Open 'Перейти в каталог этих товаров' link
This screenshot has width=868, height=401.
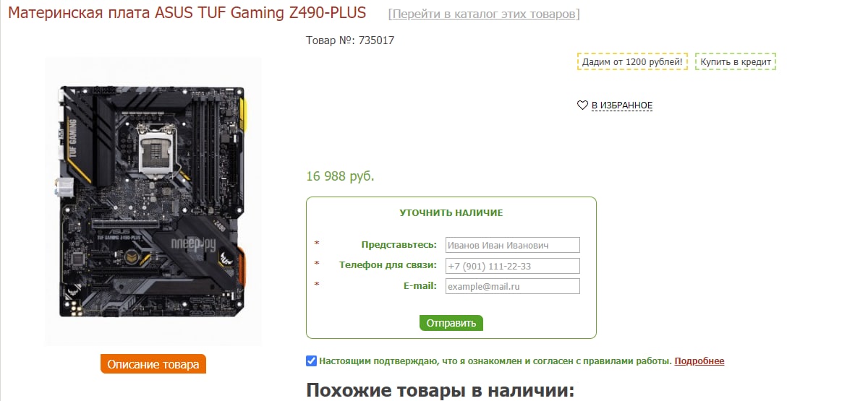pos(484,14)
